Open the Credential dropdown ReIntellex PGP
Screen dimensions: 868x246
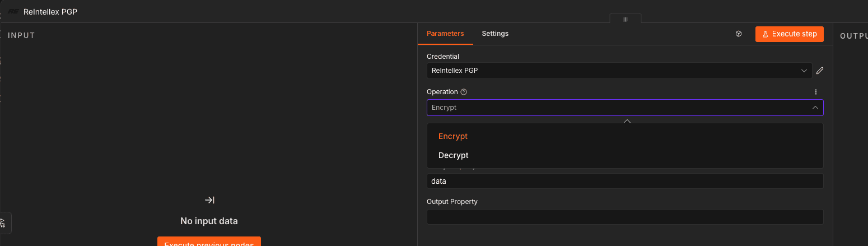[x=619, y=71]
